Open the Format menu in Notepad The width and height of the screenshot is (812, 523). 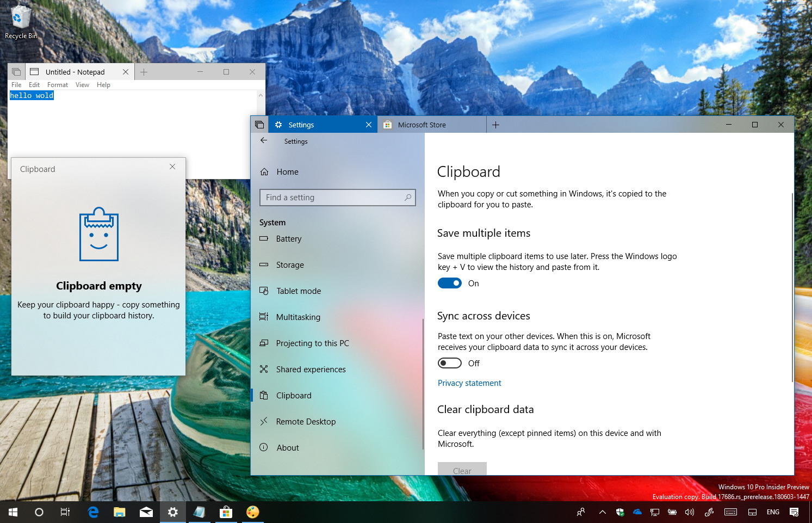pos(57,85)
